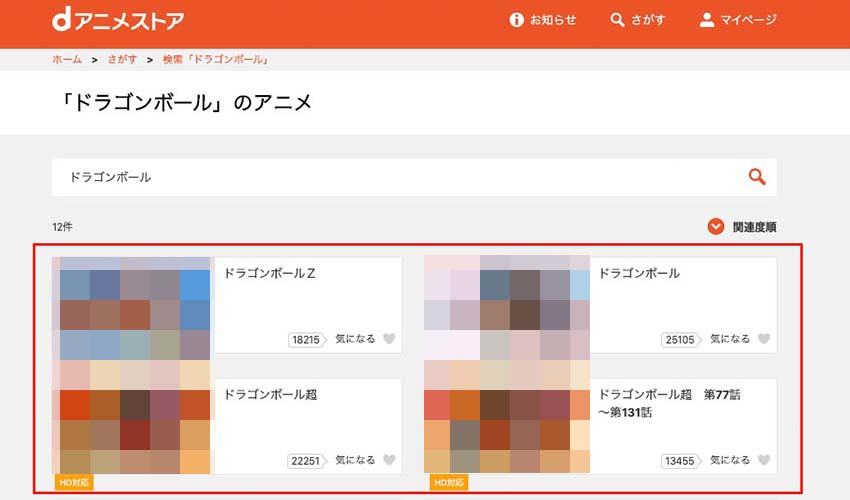Click the 12件 result count
Screen dimensions: 850x500
coord(62,227)
